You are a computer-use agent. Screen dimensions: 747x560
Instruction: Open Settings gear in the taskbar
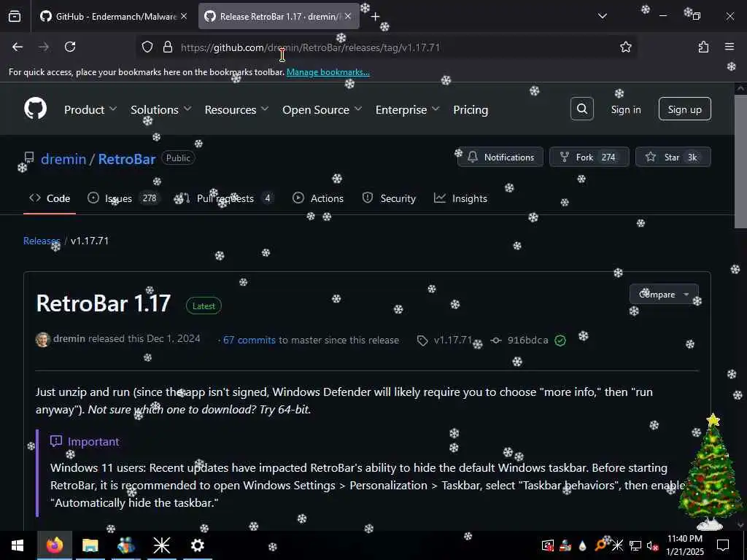pyautogui.click(x=197, y=545)
